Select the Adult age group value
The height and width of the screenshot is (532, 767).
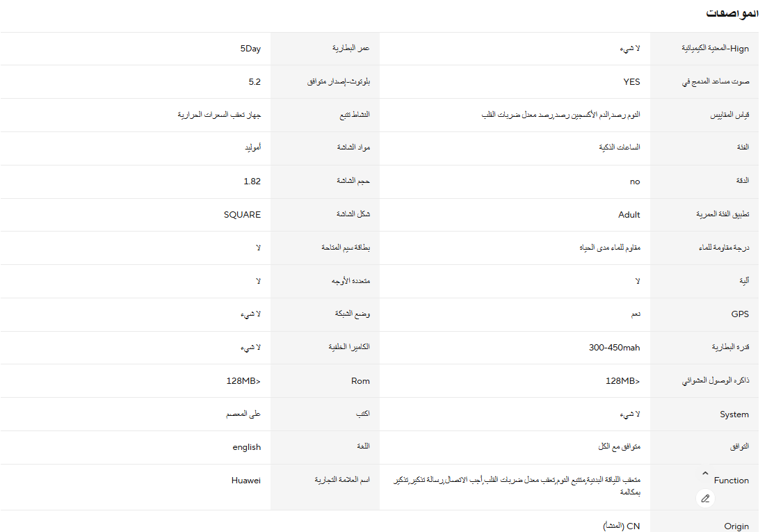pyautogui.click(x=629, y=214)
